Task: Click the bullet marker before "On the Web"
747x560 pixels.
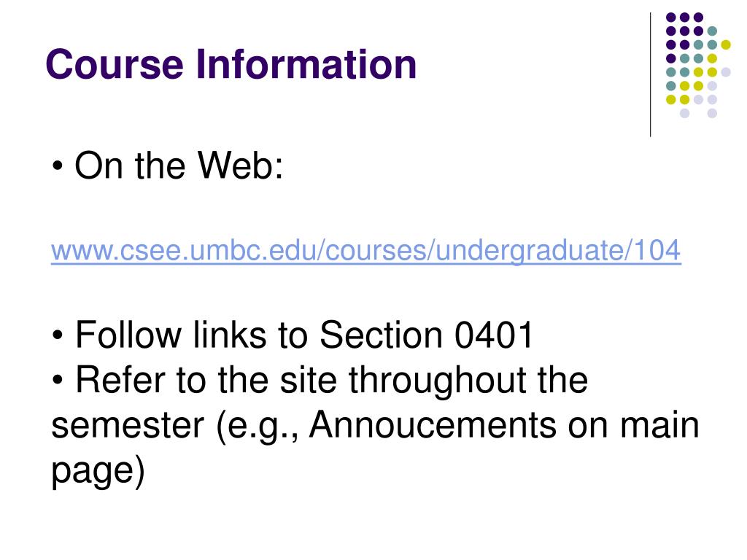Action: tap(58, 167)
